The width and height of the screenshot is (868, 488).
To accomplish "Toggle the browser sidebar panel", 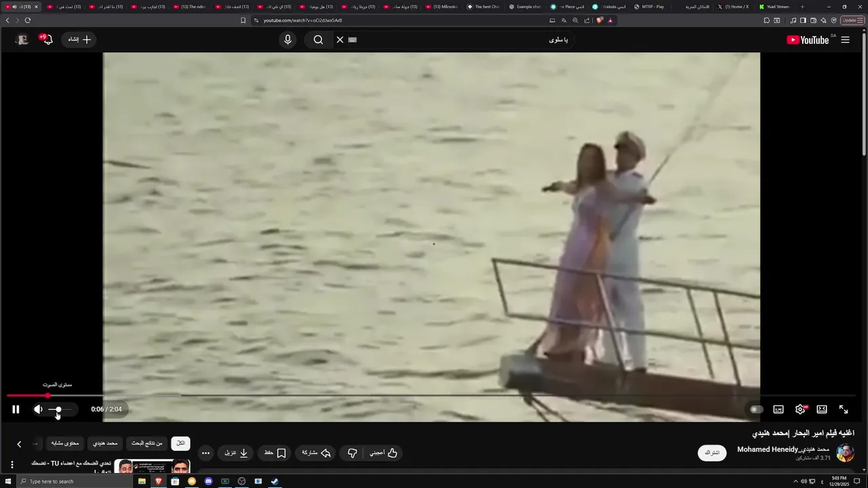I will 803,20.
